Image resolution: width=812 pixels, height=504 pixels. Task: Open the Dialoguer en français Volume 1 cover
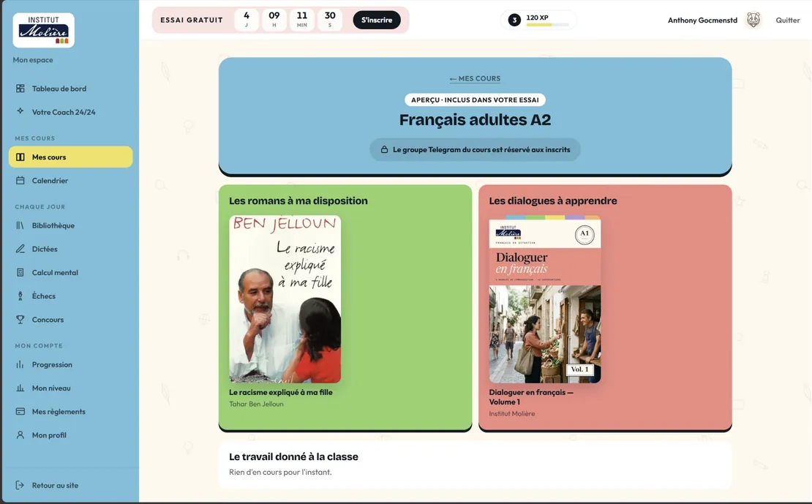(545, 299)
